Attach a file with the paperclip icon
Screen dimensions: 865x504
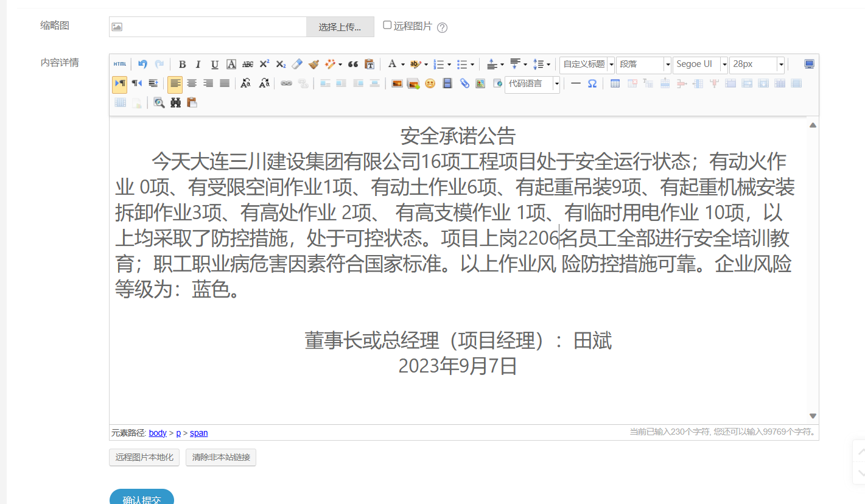(464, 83)
